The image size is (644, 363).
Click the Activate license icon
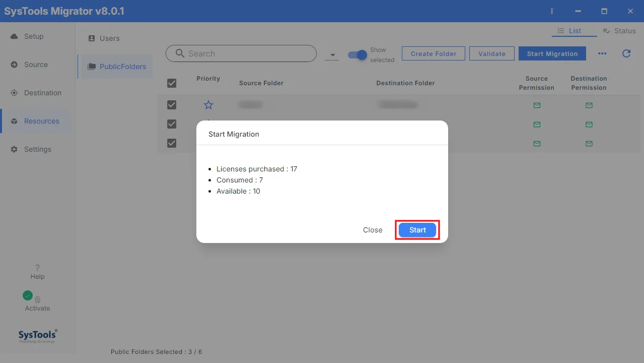(x=37, y=299)
